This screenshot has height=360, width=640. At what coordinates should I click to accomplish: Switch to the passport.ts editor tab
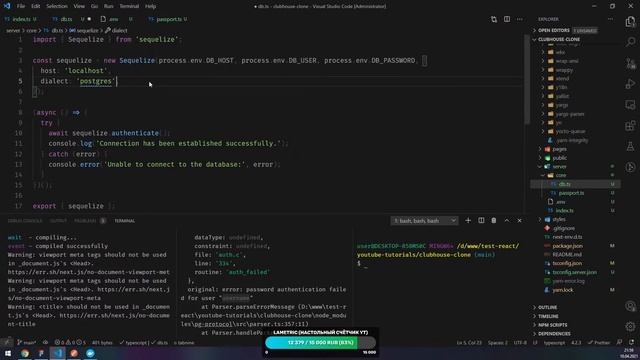(168, 19)
